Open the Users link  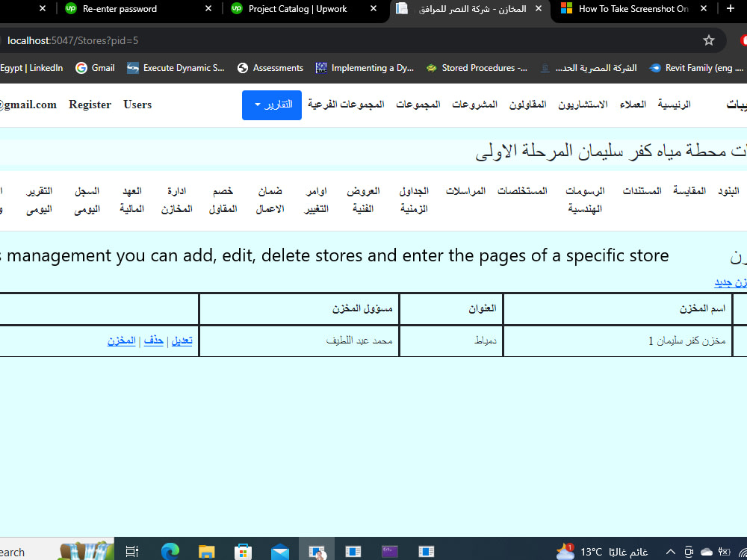[137, 105]
